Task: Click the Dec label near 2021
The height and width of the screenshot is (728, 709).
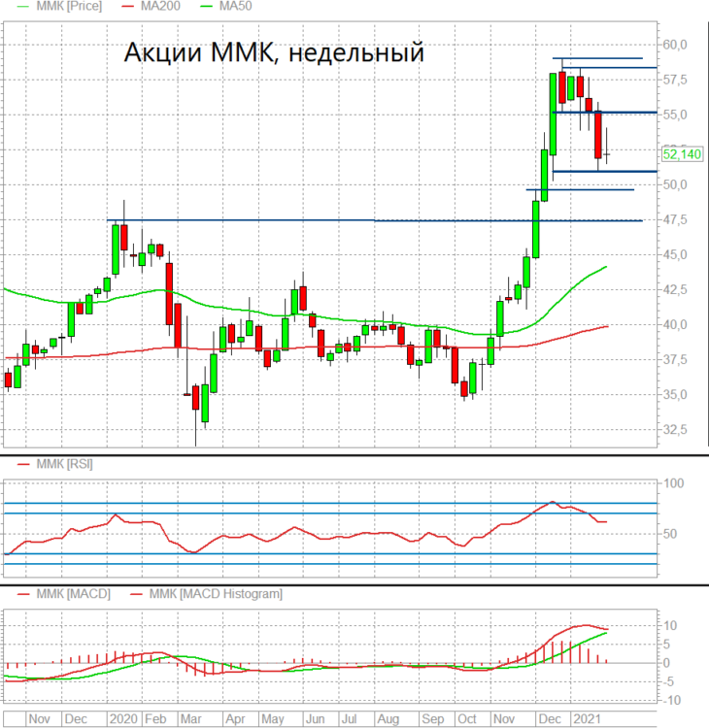Action: coord(550,718)
